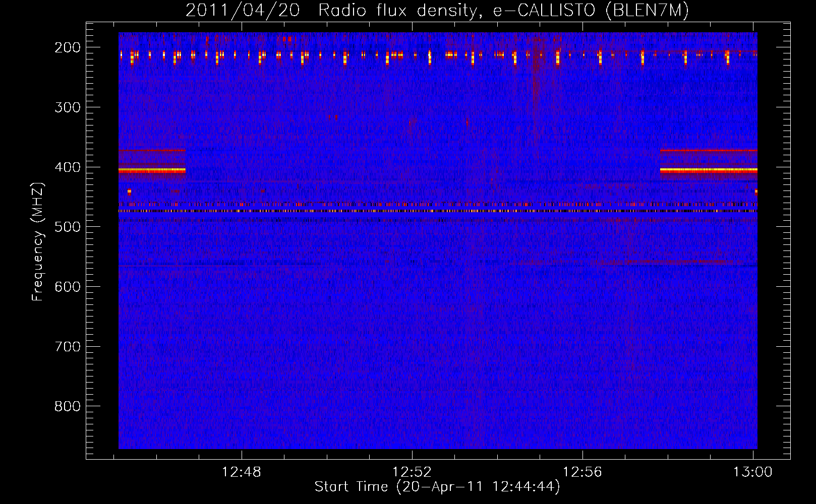Click the 500 frequency tick label
The image size is (816, 504).
pos(68,227)
